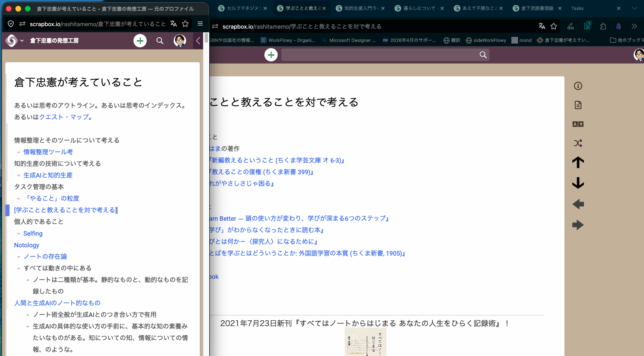The height and width of the screenshot is (356, 644).
Task: Click the left arrow in the right sidebar
Action: click(x=578, y=204)
